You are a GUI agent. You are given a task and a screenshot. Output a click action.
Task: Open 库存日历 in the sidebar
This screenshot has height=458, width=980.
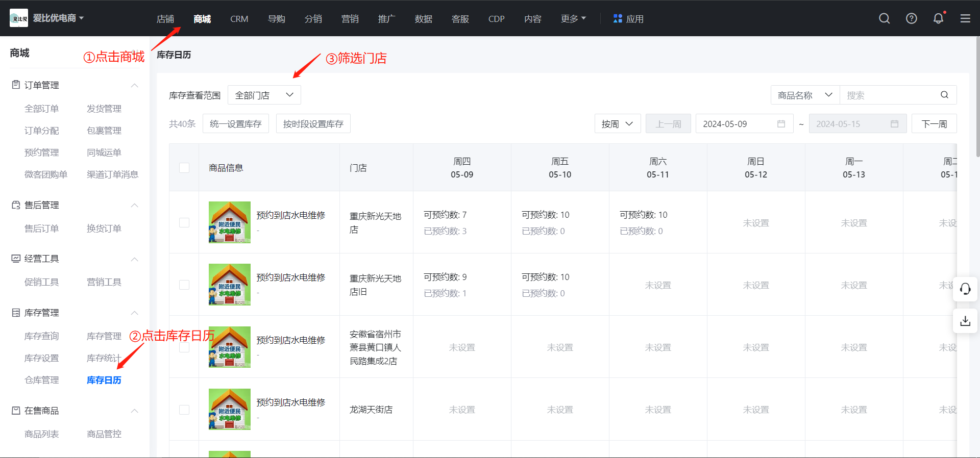[x=104, y=380]
